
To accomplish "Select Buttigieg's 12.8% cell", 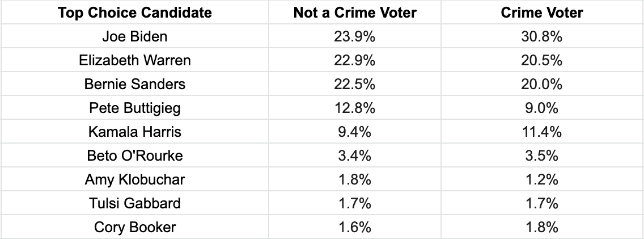I will (x=355, y=108).
